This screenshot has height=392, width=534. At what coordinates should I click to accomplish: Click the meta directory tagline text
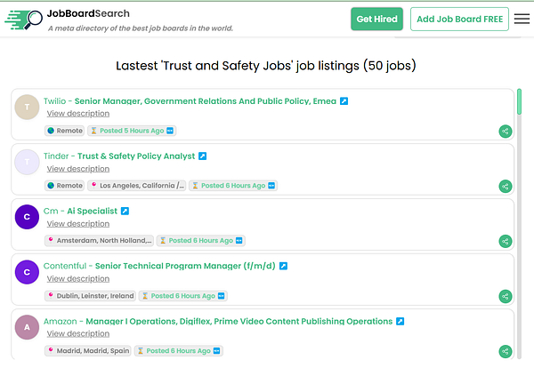click(141, 28)
